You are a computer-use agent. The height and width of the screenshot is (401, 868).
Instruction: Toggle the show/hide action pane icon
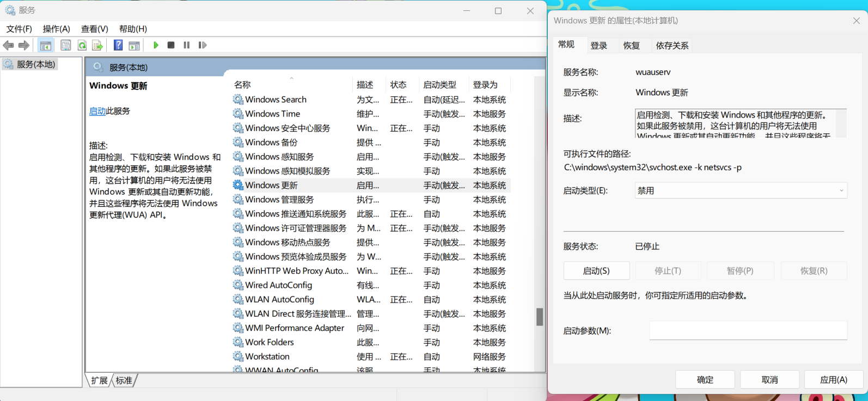[134, 45]
